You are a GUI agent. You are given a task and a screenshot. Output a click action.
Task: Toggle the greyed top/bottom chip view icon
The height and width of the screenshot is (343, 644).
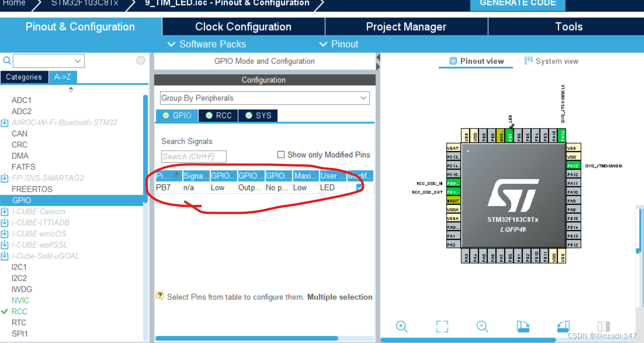603,327
